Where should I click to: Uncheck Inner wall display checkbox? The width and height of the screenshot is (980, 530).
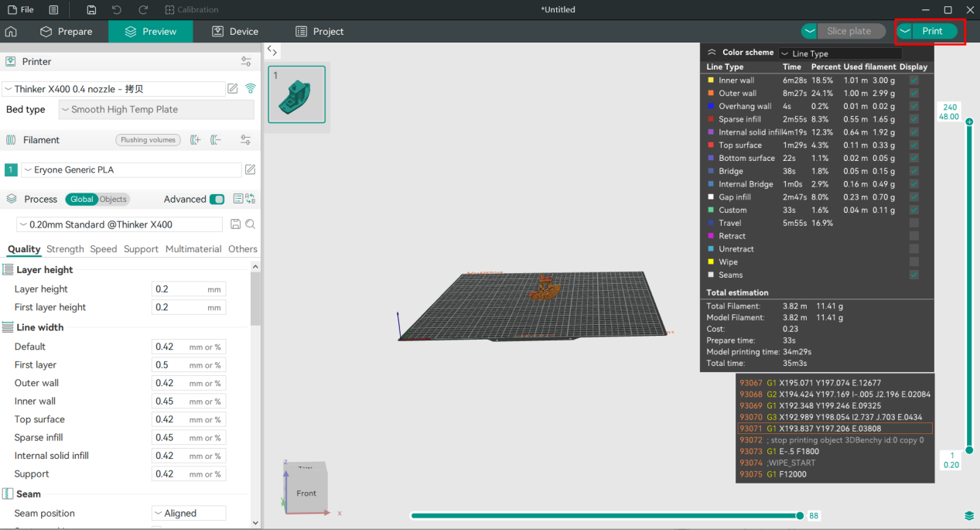[914, 80]
